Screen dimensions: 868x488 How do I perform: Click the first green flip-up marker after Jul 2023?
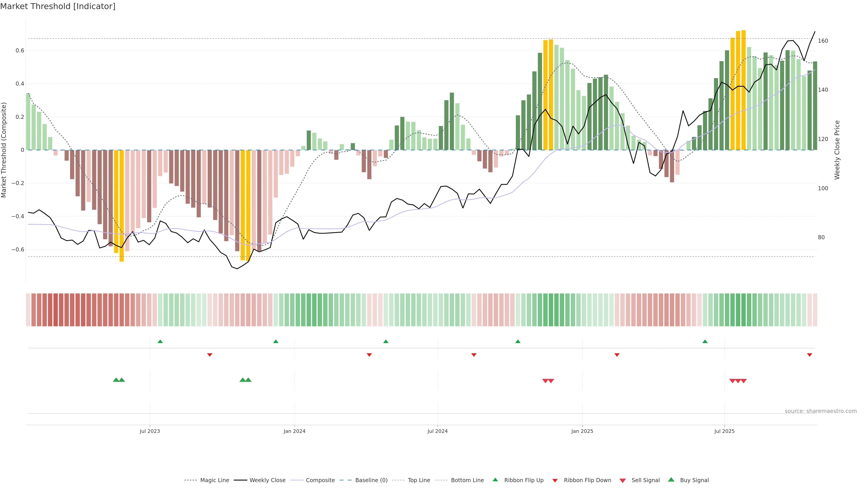coord(160,342)
